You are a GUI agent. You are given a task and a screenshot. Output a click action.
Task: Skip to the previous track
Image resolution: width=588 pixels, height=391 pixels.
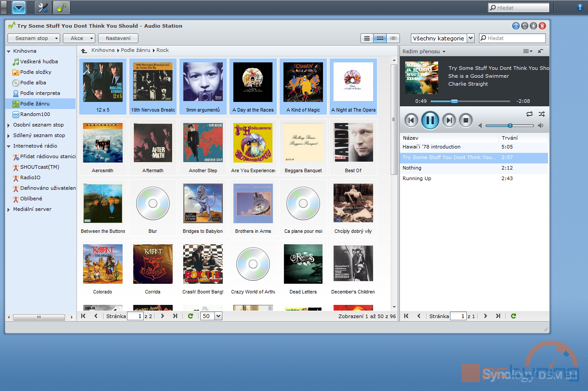(x=411, y=120)
